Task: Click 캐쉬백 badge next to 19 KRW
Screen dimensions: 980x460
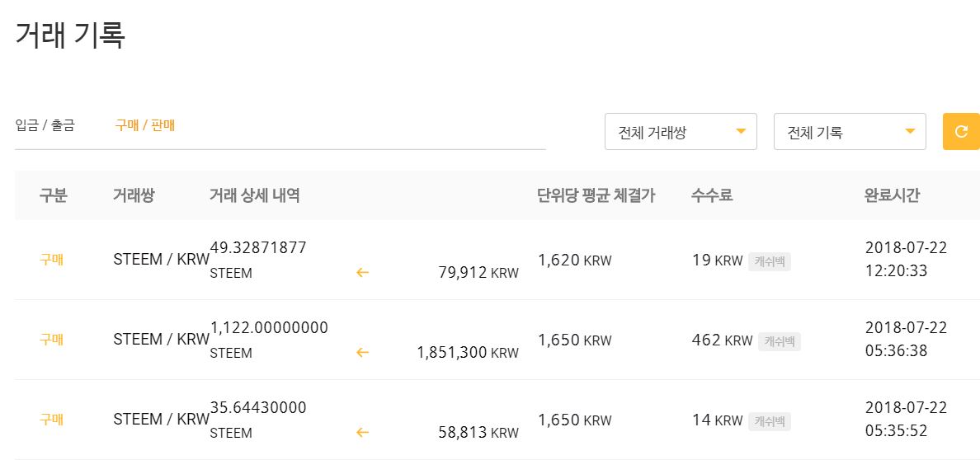Action: [769, 261]
